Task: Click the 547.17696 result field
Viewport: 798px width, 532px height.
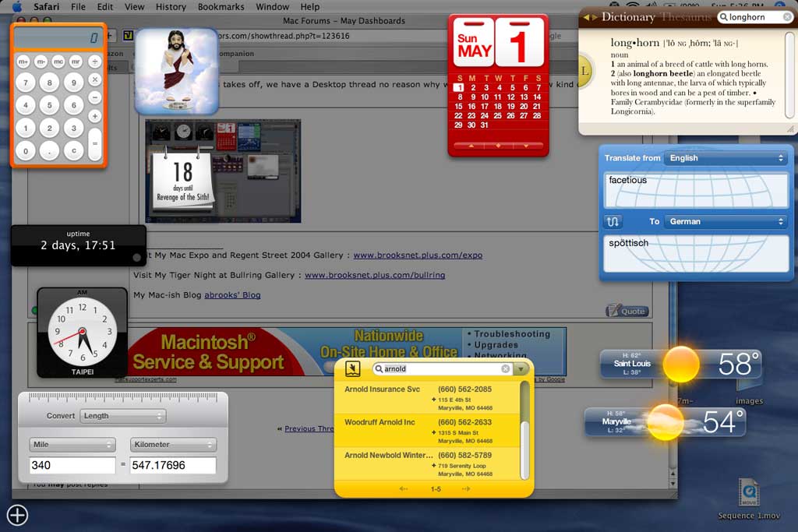Action: pos(173,465)
